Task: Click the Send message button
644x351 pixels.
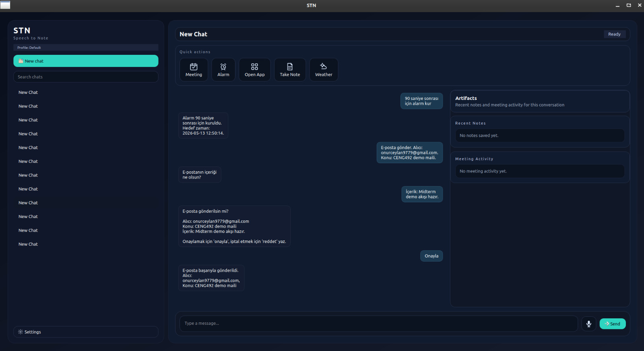Action: [613, 324]
